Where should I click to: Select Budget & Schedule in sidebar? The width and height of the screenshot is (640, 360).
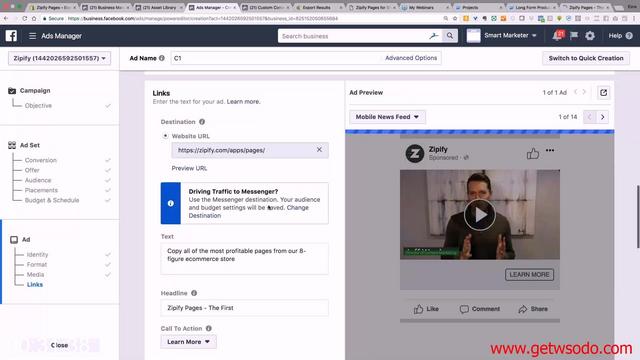click(x=52, y=200)
